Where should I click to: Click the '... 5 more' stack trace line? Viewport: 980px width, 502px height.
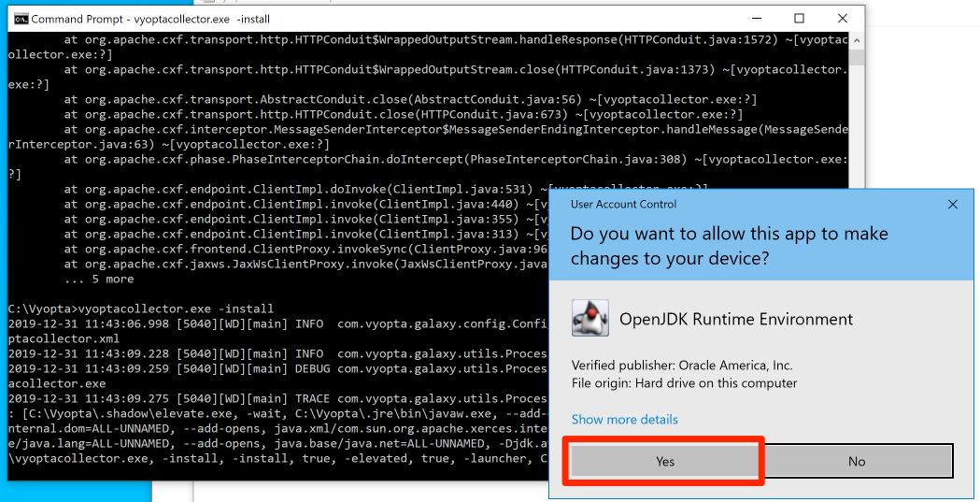(99, 279)
